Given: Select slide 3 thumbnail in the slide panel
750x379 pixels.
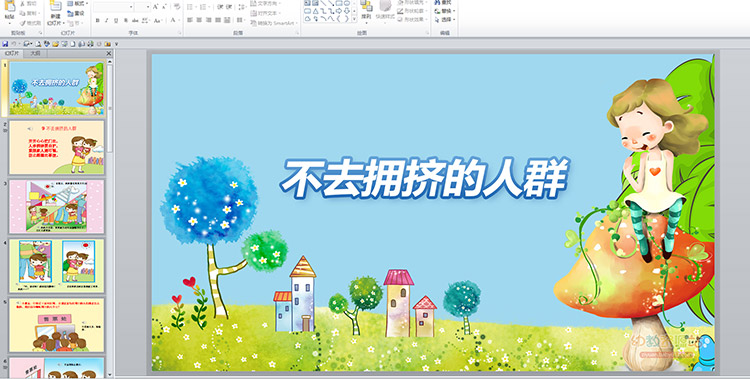Looking at the screenshot, I should pyautogui.click(x=56, y=207).
